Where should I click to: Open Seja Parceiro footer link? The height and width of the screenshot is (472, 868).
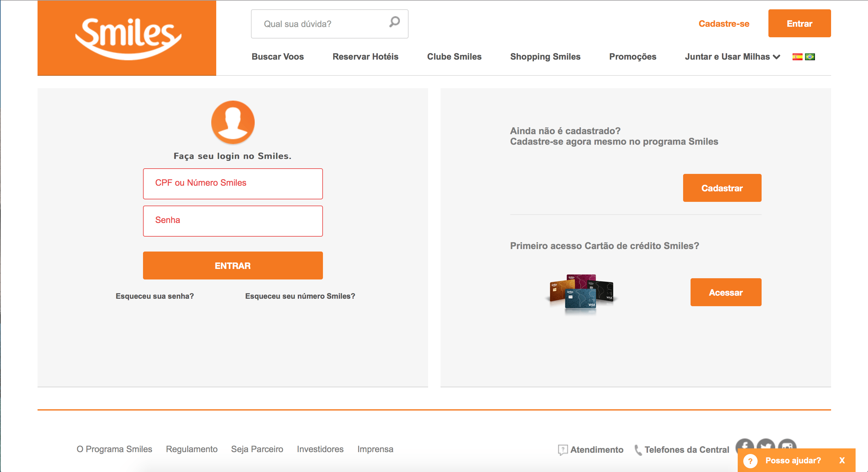pos(257,449)
